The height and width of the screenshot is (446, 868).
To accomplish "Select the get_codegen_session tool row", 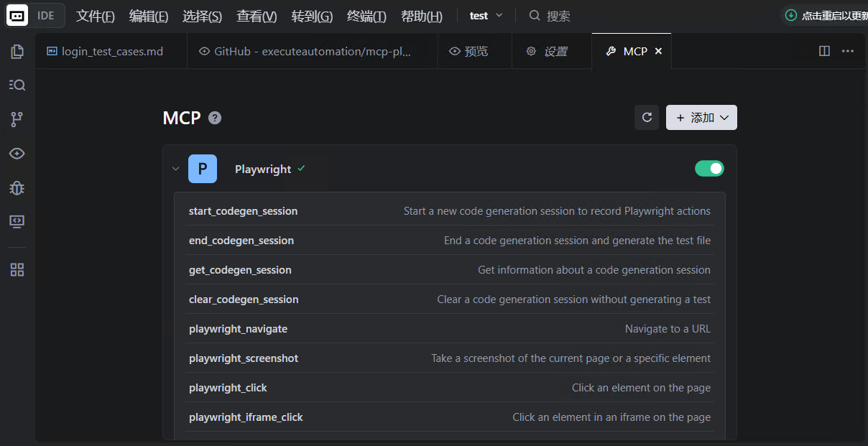I will [x=450, y=270].
